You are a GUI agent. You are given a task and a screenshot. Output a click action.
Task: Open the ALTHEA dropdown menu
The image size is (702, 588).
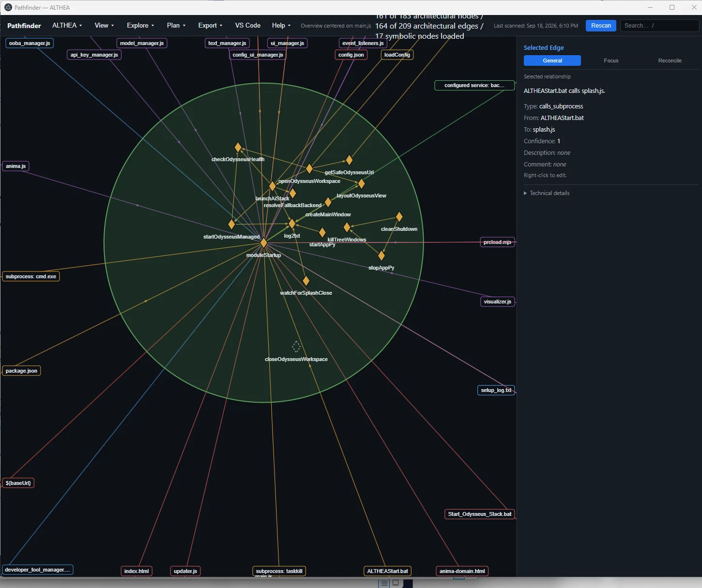pos(67,26)
